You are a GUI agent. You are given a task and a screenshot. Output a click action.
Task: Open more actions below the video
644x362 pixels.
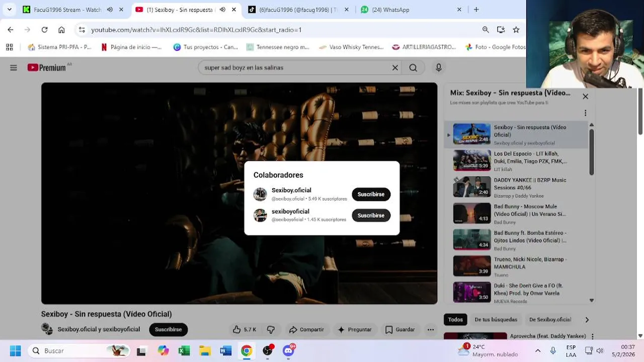pos(431,329)
